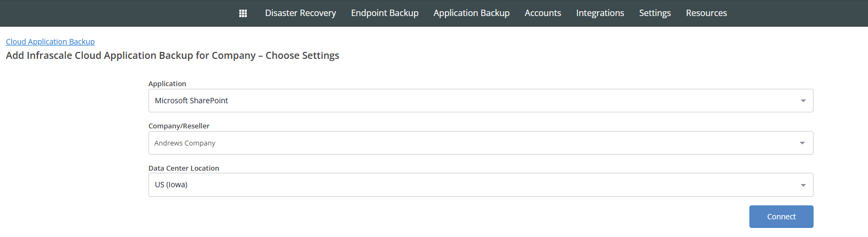Image resolution: width=868 pixels, height=237 pixels.
Task: Click the Microsoft SharePoint selected value
Action: tap(191, 101)
